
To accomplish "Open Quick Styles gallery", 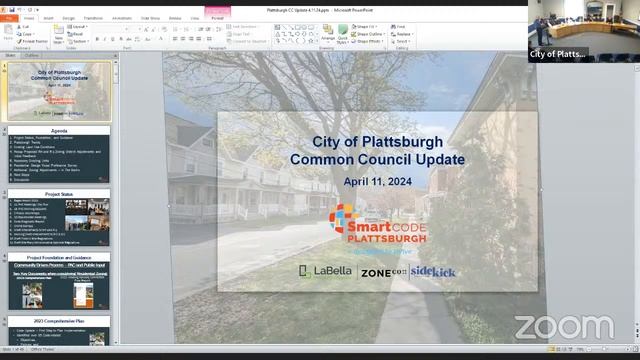I will tap(343, 33).
